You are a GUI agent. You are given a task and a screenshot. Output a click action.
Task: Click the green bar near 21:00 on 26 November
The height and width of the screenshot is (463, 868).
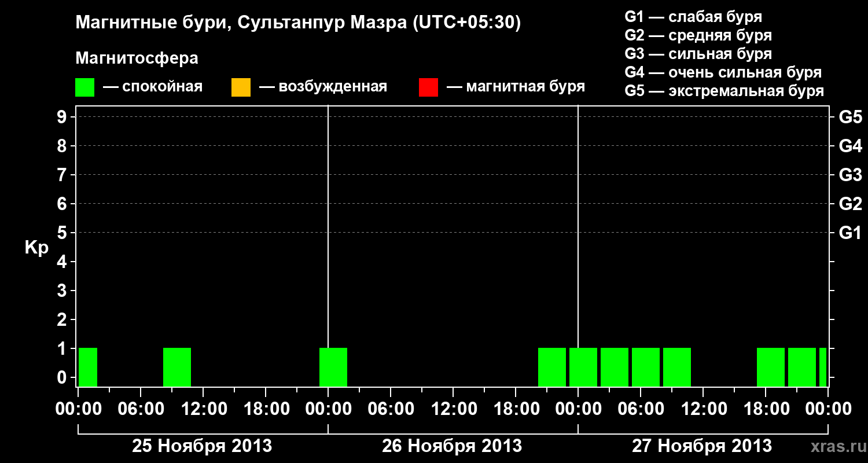[x=552, y=367]
